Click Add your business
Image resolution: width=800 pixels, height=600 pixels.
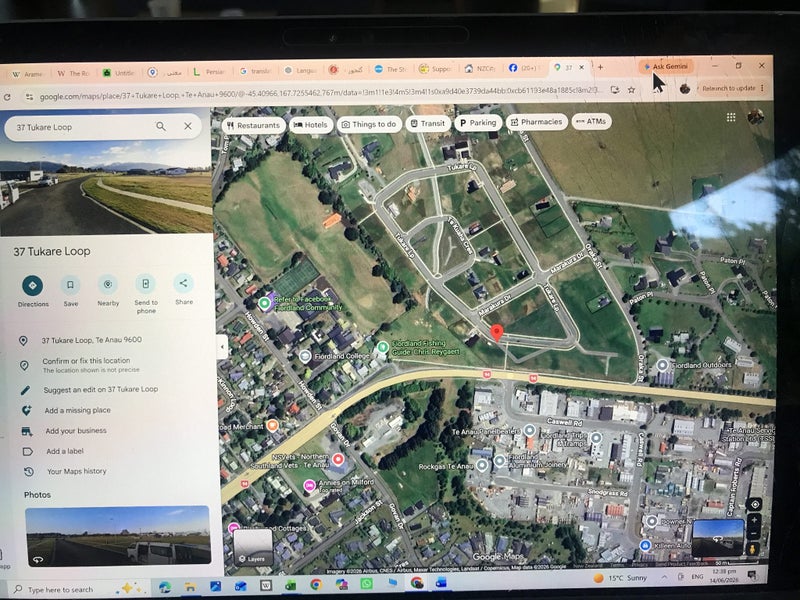76,431
